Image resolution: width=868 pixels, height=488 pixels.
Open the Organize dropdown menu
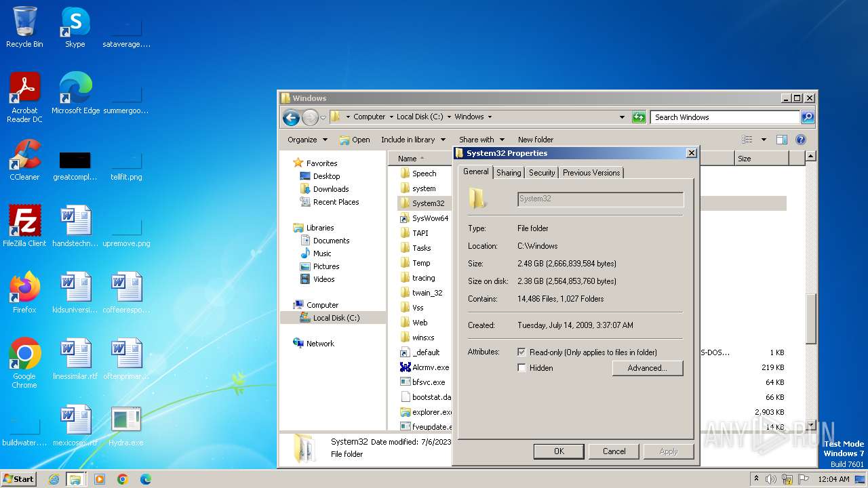point(307,140)
